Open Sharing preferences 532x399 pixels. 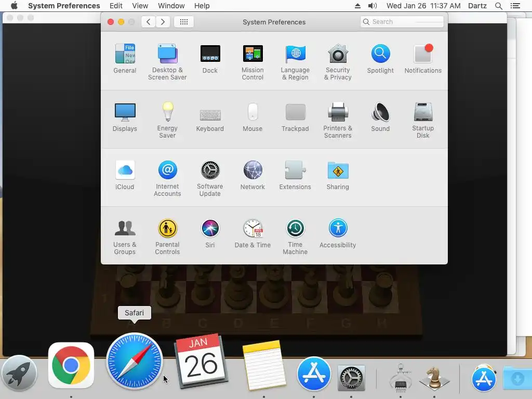click(x=338, y=175)
